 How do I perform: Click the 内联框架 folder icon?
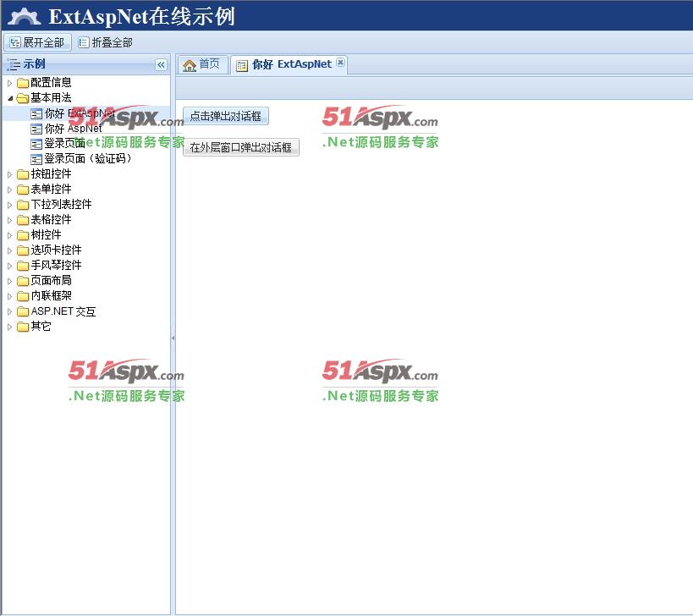pyautogui.click(x=23, y=296)
